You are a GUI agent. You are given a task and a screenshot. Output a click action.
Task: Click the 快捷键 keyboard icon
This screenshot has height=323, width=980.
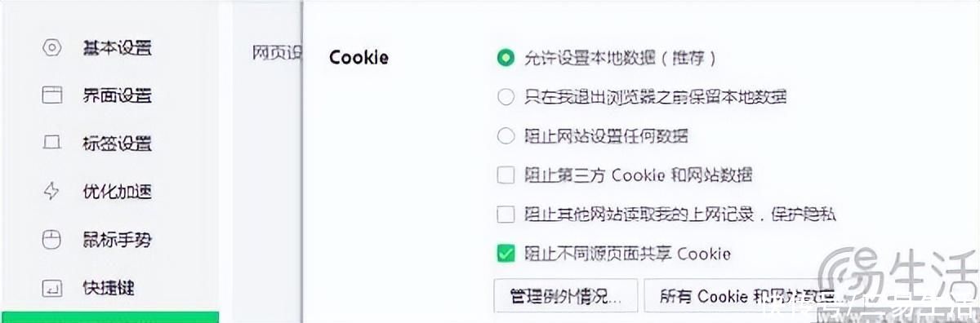51,288
